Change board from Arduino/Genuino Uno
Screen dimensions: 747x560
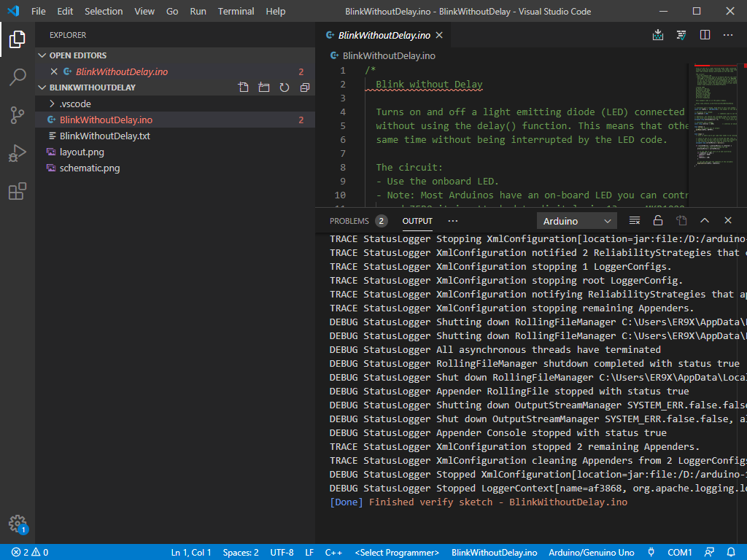(x=591, y=553)
